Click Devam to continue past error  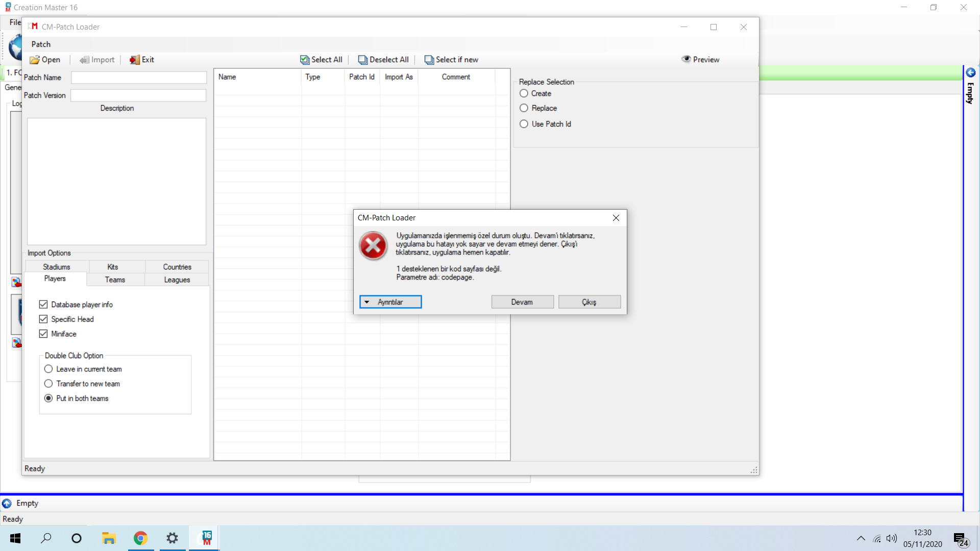[x=522, y=302]
